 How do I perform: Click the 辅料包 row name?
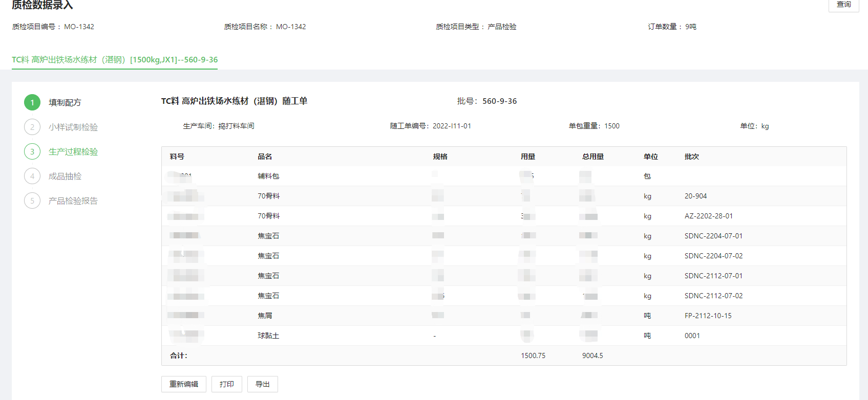[x=268, y=176]
